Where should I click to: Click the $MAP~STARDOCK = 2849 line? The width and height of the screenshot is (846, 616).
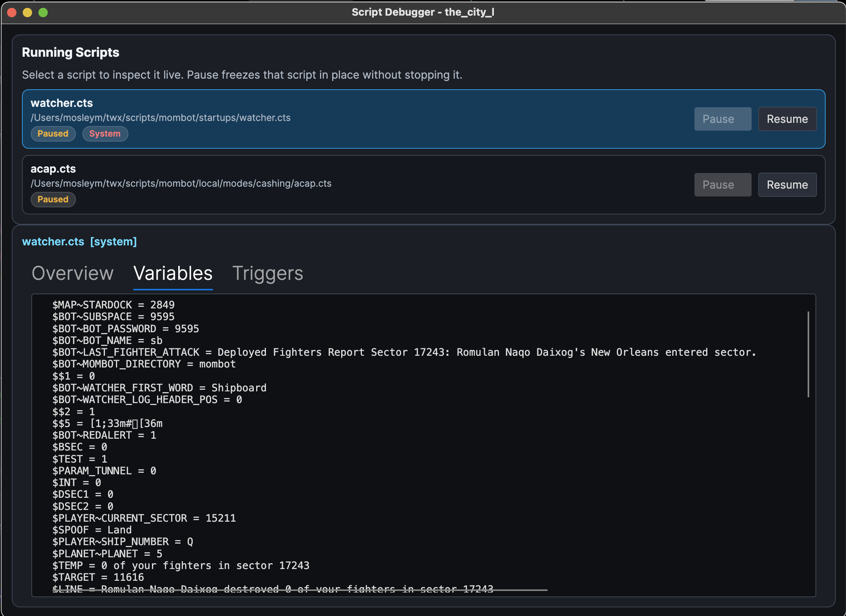114,305
